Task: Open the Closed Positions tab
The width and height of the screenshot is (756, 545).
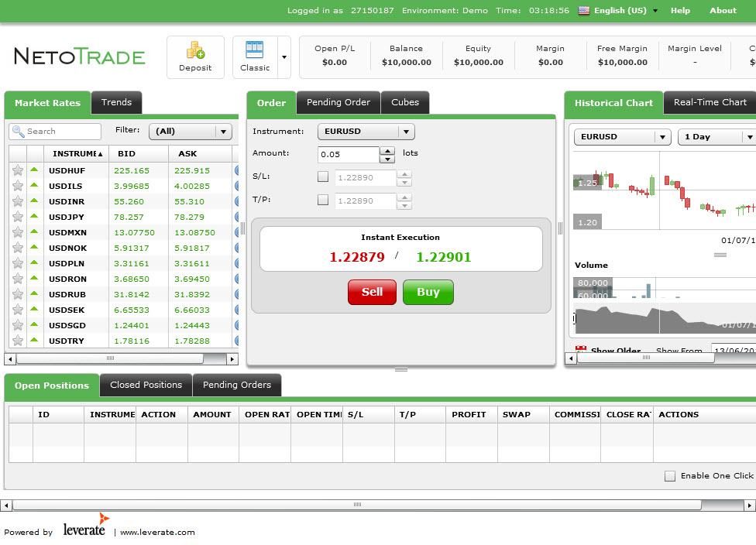Action: (x=146, y=385)
